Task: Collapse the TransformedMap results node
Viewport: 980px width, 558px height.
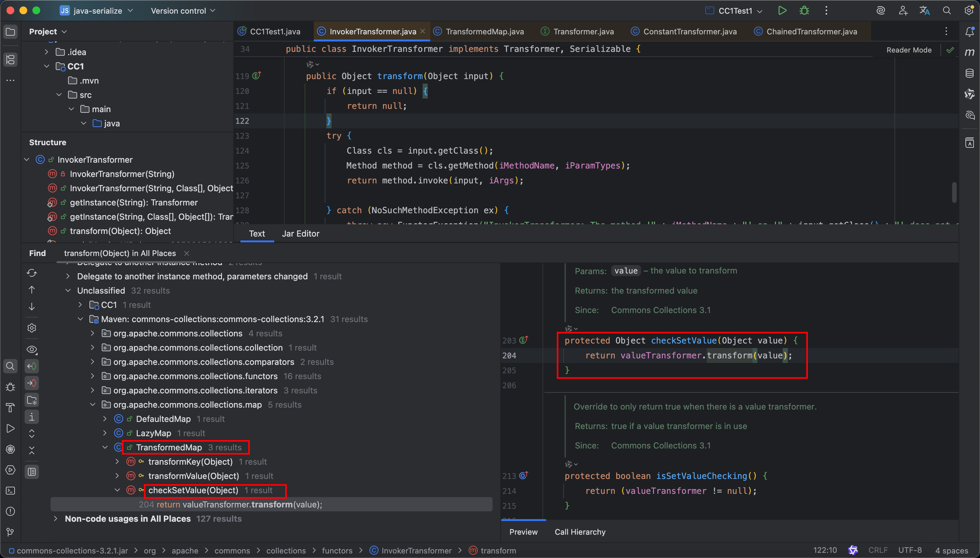Action: 105,447
